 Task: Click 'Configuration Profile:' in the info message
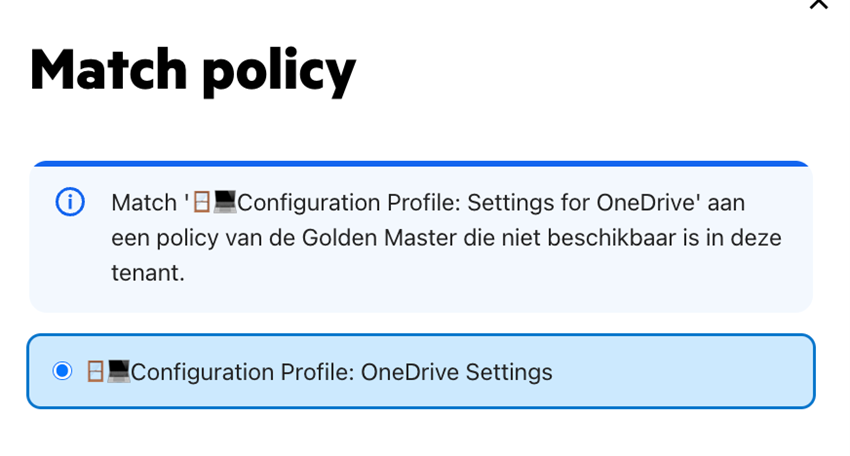349,203
